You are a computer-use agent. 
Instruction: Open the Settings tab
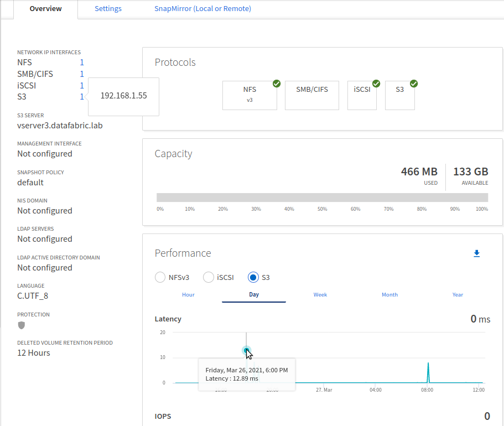pos(108,9)
